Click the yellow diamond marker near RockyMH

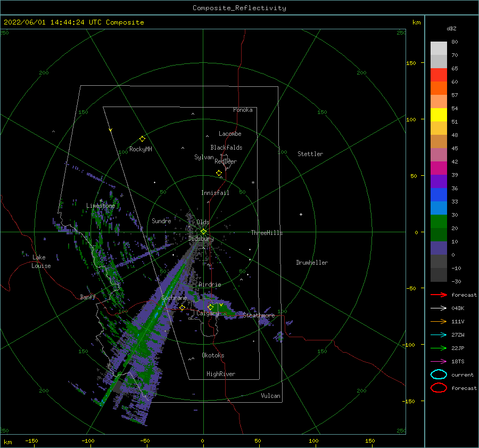pos(142,139)
